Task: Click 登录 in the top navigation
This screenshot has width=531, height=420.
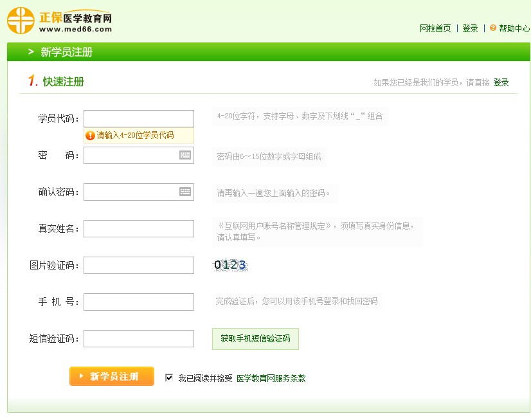Action: tap(470, 28)
